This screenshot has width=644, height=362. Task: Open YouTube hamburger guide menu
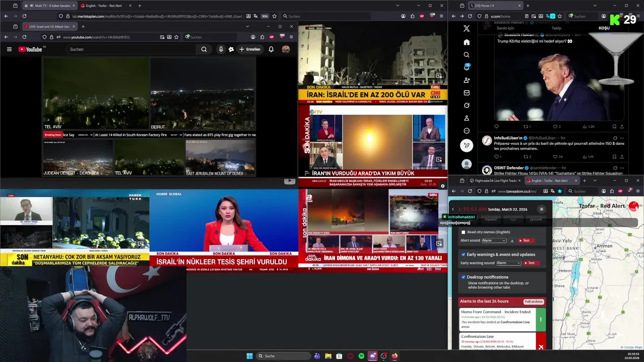click(9, 49)
